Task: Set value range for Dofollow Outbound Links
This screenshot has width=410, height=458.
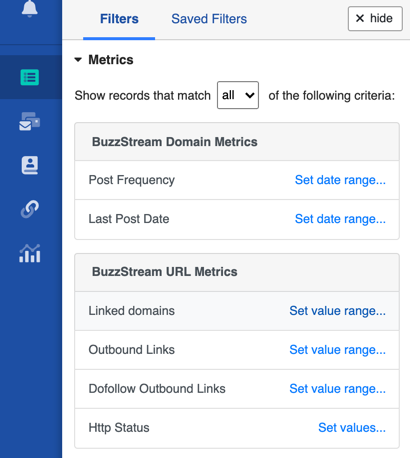Action: tap(337, 389)
